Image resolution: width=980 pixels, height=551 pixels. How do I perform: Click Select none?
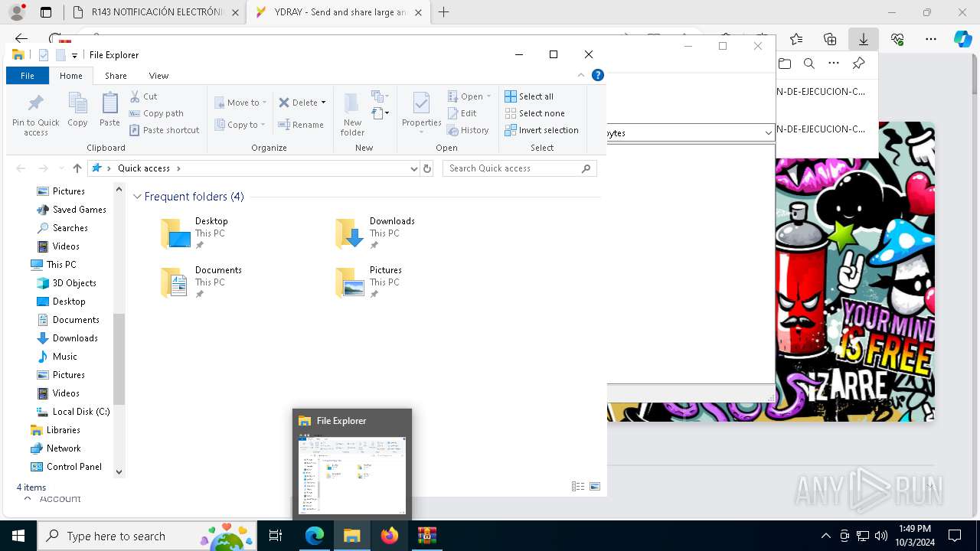click(534, 113)
